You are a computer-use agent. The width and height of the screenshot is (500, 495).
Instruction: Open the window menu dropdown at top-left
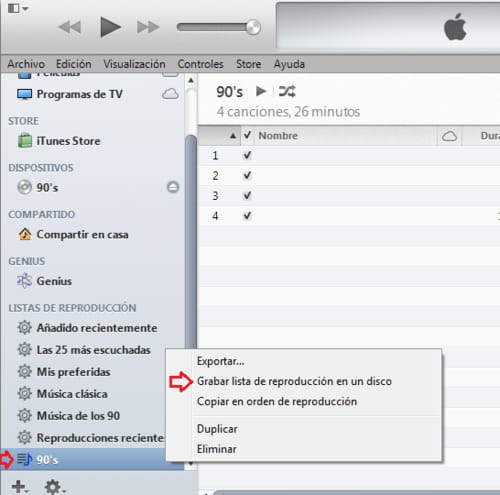(18, 8)
